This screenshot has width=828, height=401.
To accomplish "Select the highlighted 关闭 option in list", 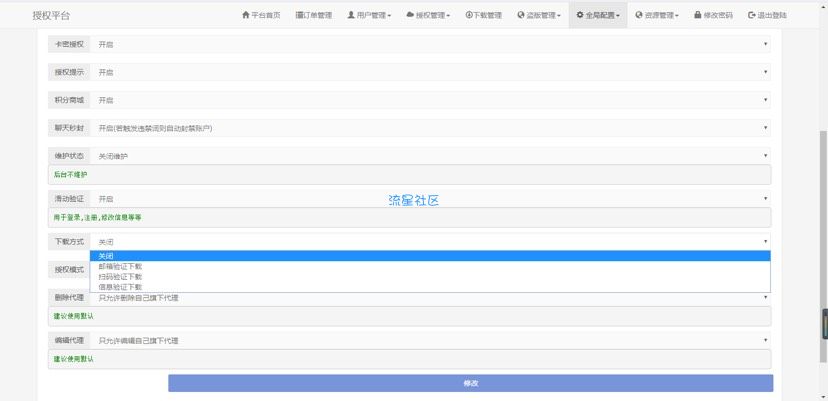I will [x=430, y=256].
